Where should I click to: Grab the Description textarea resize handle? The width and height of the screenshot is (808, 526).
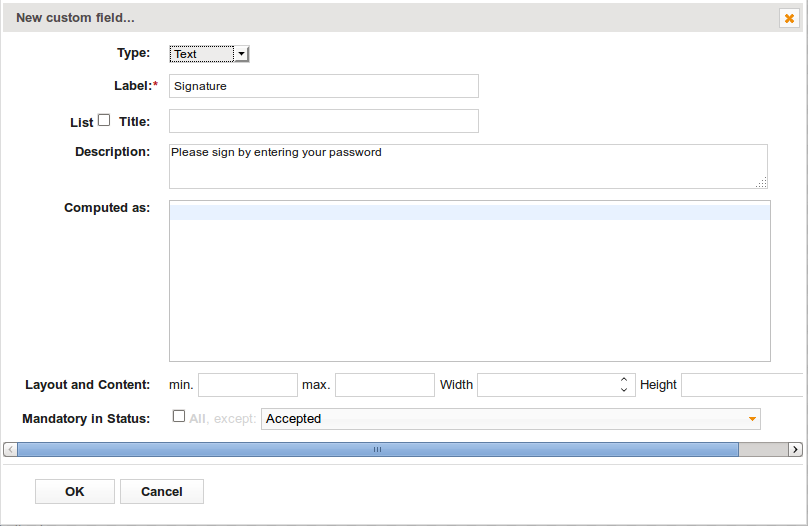(x=762, y=182)
